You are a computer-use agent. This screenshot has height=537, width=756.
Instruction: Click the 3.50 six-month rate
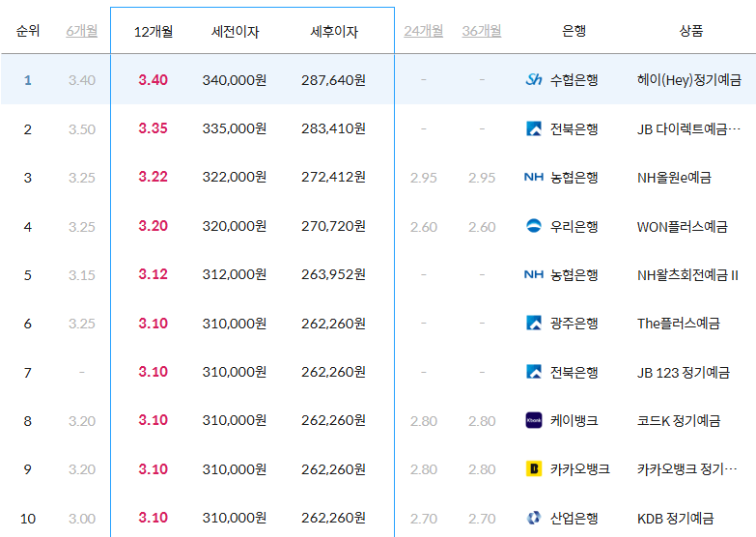[82, 129]
